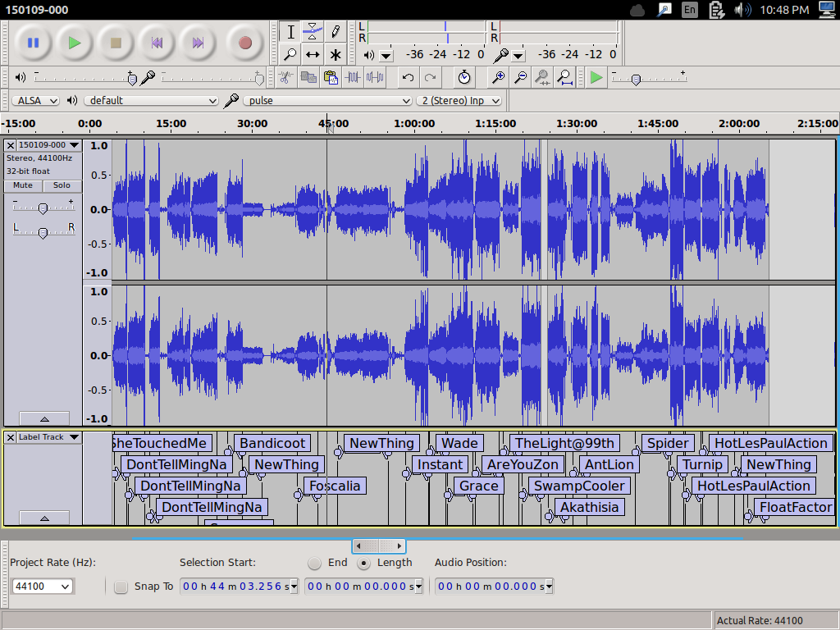The width and height of the screenshot is (840, 630).
Task: Mute the 150109-000 audio track
Action: point(23,185)
